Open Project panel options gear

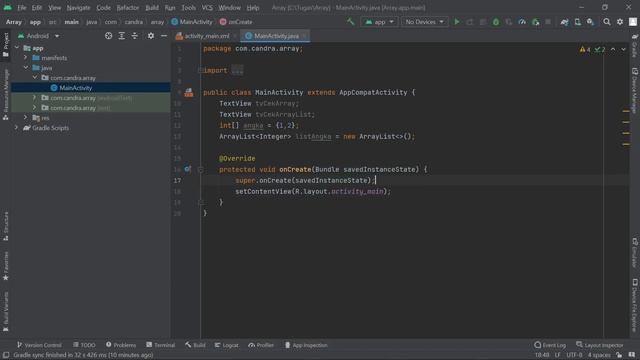(x=151, y=36)
